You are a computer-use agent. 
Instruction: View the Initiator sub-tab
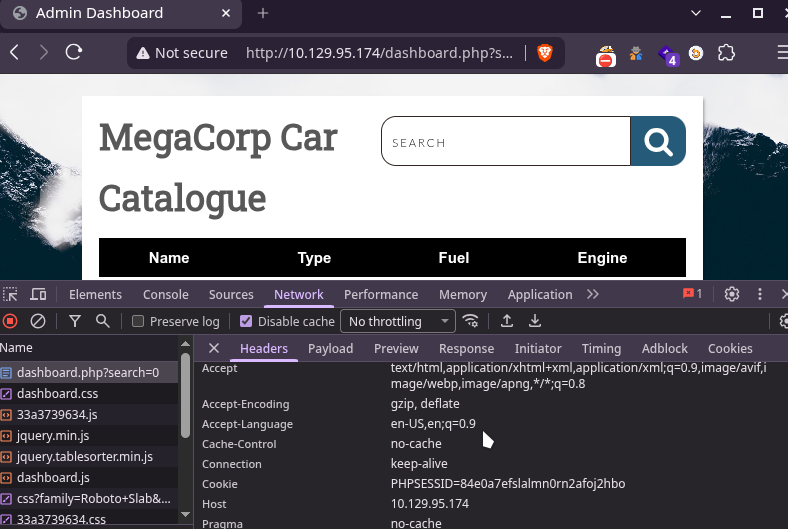coord(538,348)
